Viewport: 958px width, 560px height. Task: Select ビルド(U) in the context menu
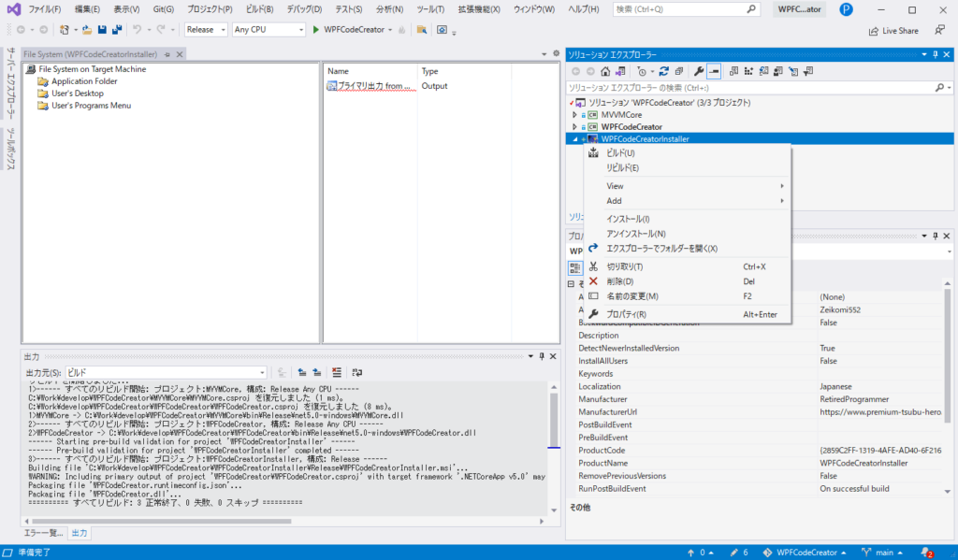click(688, 152)
